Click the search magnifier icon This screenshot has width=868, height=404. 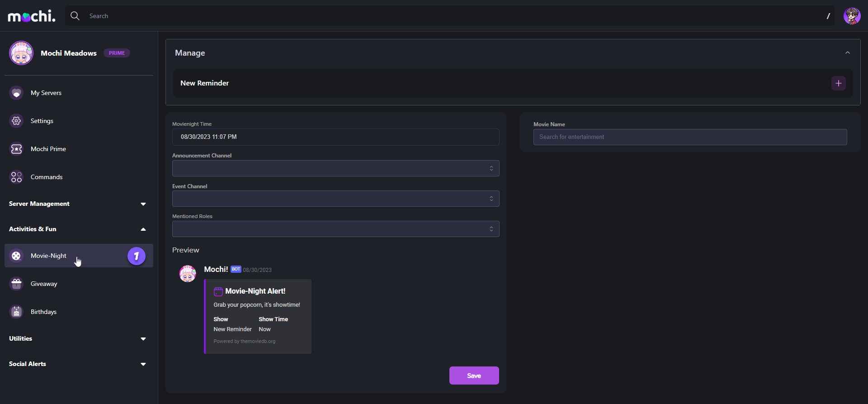click(75, 16)
